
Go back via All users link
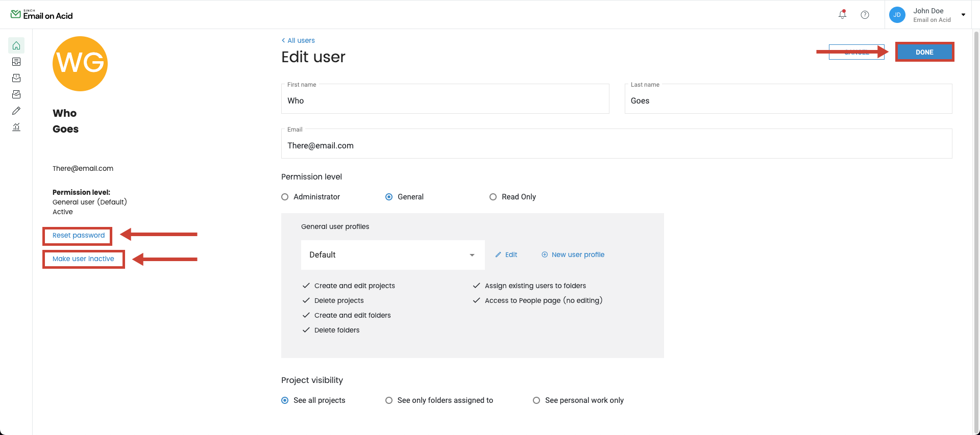[x=298, y=40]
